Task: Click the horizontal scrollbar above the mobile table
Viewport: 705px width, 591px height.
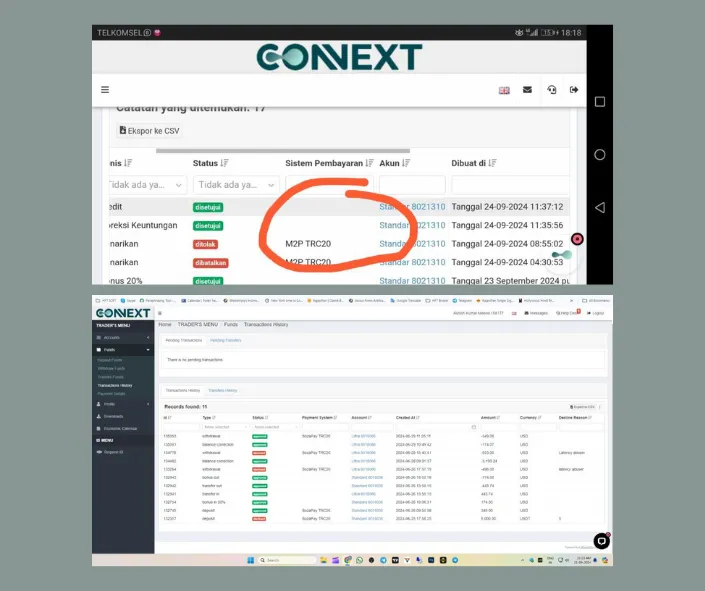Action: (x=283, y=151)
